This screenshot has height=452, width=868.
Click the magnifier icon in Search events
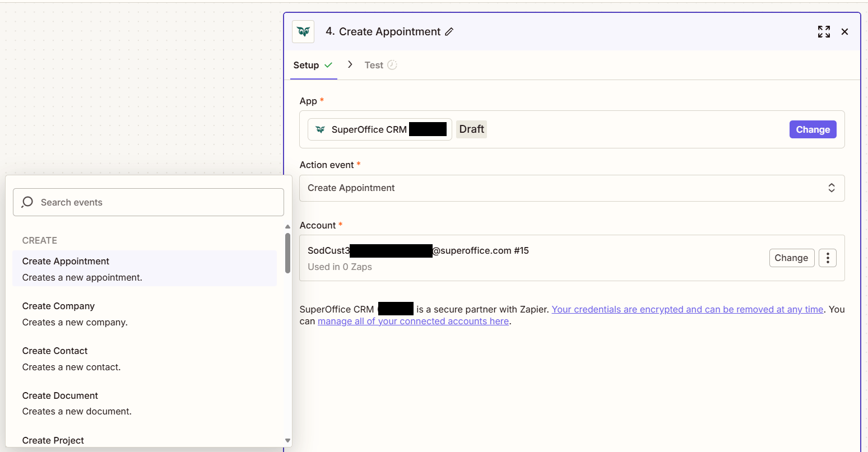pos(27,202)
